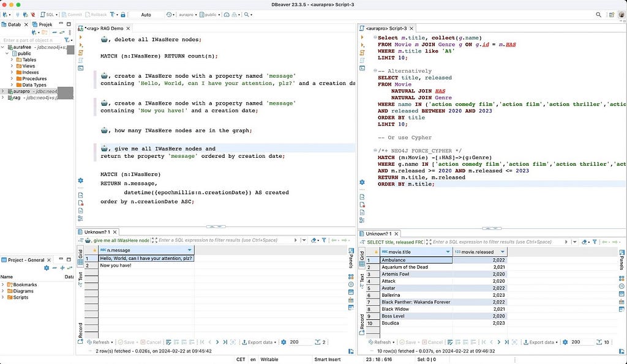Jump to last row in right results
This screenshot has height=364, width=627.
point(506,342)
